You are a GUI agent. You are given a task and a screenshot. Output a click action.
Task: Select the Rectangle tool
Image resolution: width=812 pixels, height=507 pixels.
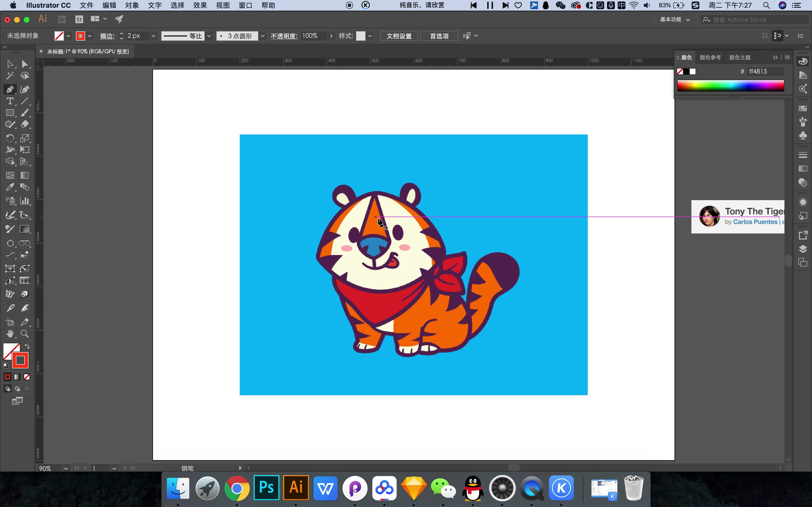coord(10,113)
